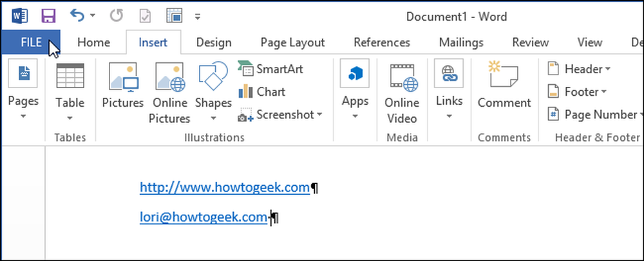The width and height of the screenshot is (644, 261).
Task: Click the Header page icon
Action: (553, 69)
